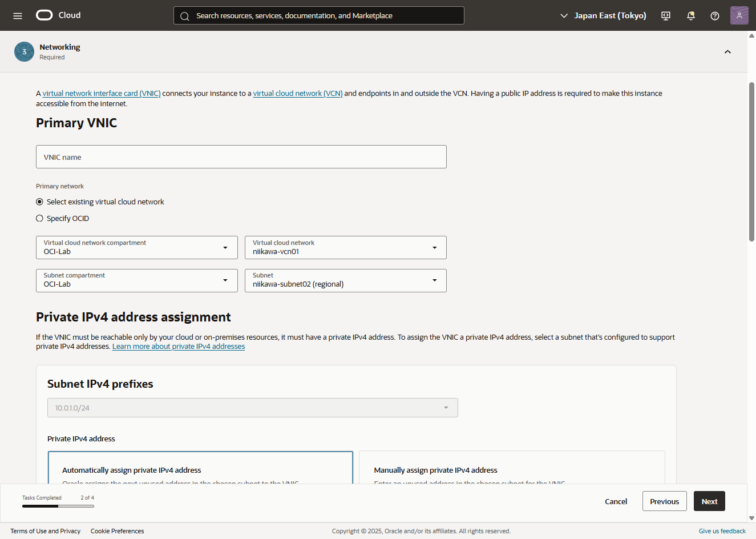Click the search magnifier icon
This screenshot has width=756, height=539.
(x=185, y=16)
